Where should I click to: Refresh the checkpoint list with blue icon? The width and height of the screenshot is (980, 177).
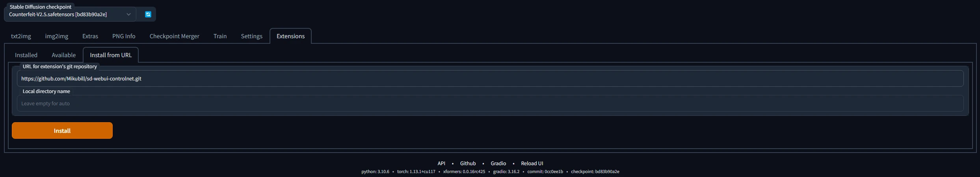point(148,14)
